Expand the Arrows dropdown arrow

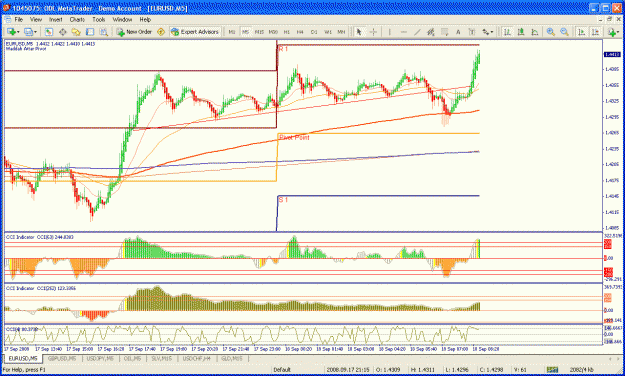pyautogui.click(x=492, y=32)
